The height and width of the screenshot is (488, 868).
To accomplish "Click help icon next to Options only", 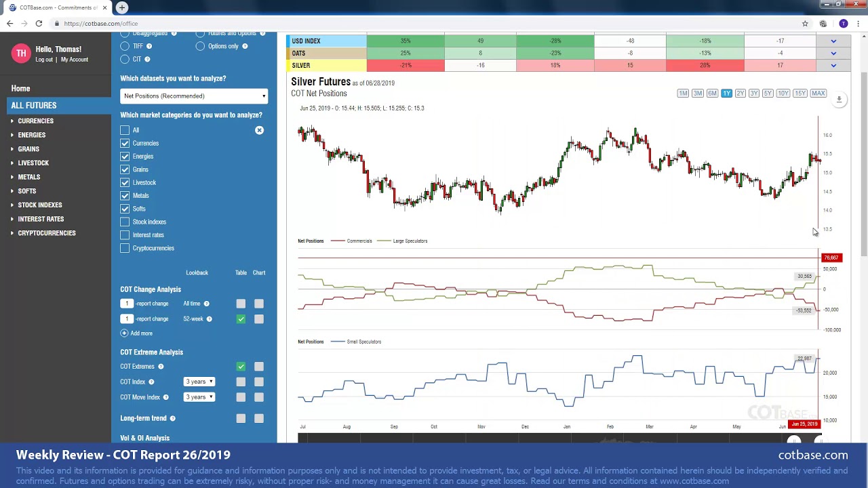I will pos(245,46).
